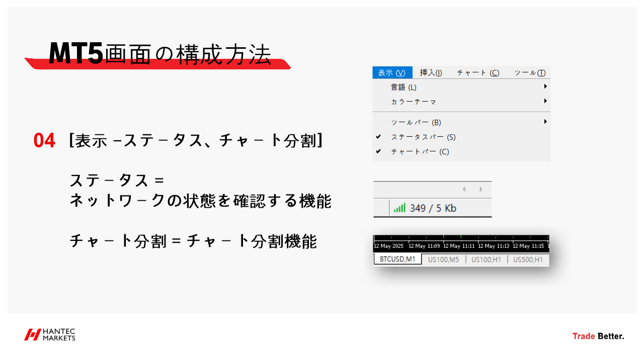Expand the 言語 (L) submenu
Image resolution: width=644 pixels, height=362 pixels.
click(545, 86)
